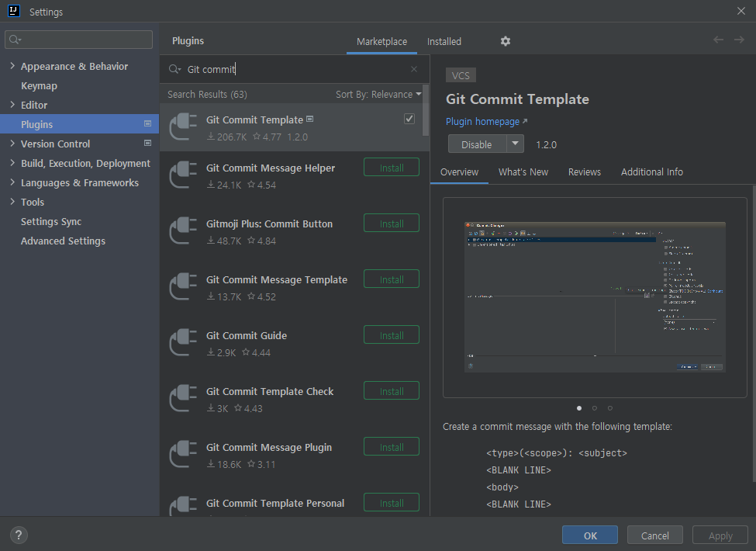Install Git Commit Guide plugin
756x551 pixels.
pyautogui.click(x=392, y=335)
